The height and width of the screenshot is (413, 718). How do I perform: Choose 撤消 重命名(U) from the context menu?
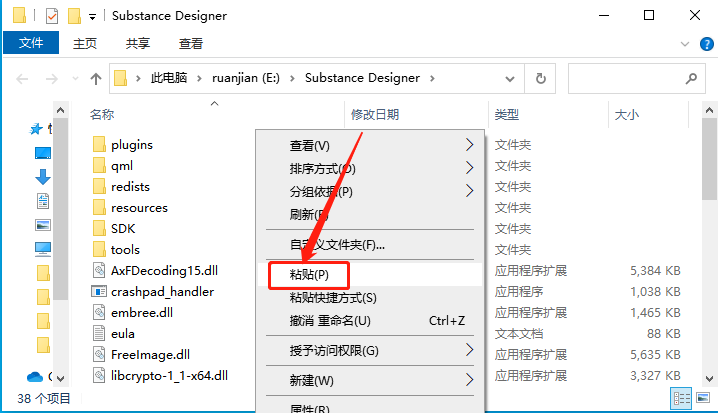coord(370,321)
